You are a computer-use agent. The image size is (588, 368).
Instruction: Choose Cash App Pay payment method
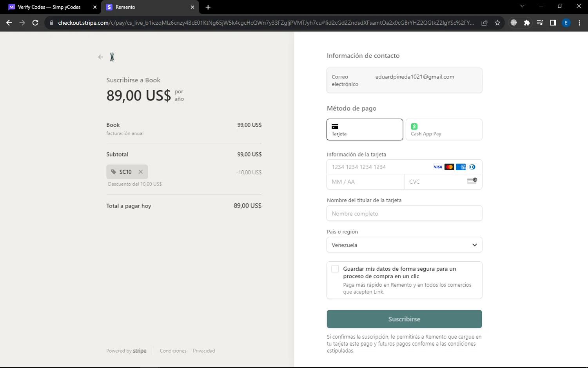(444, 129)
